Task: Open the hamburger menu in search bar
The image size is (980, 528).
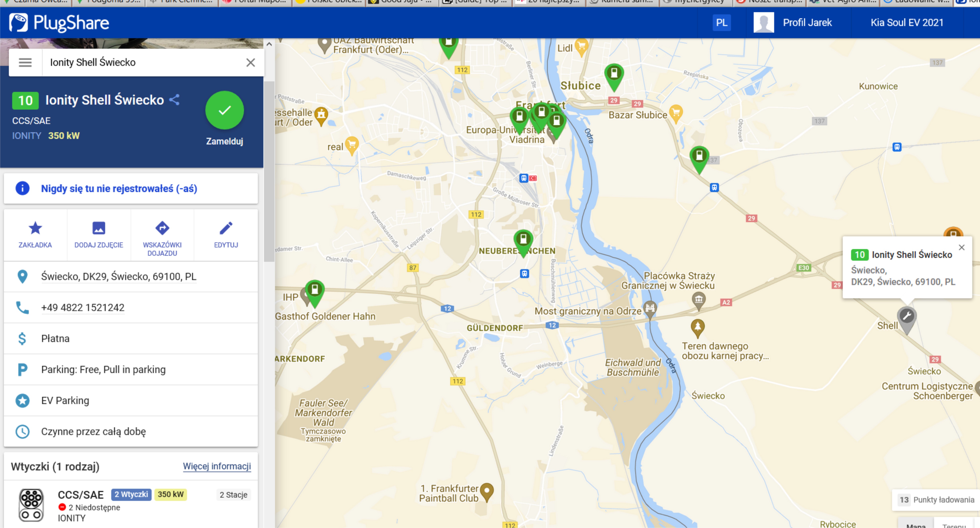Action: point(25,62)
